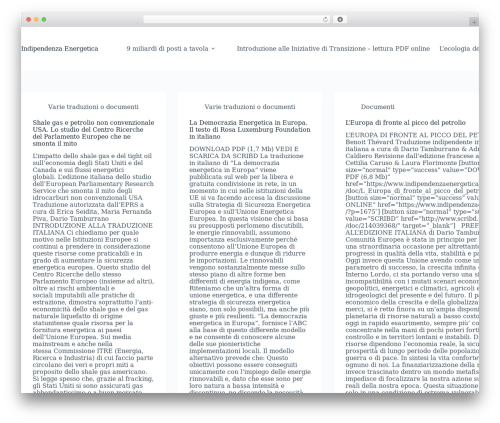Click the yellow minimize window button
500x423 pixels.
36,19
